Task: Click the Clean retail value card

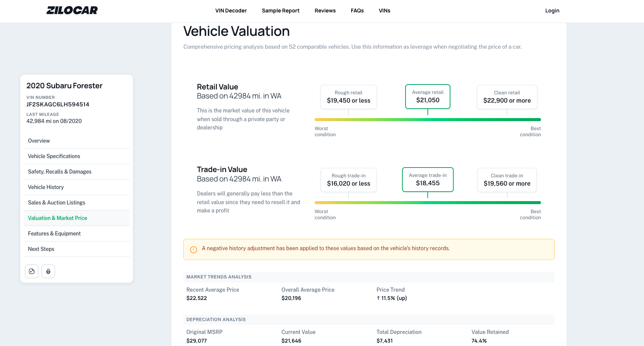Action: [507, 97]
